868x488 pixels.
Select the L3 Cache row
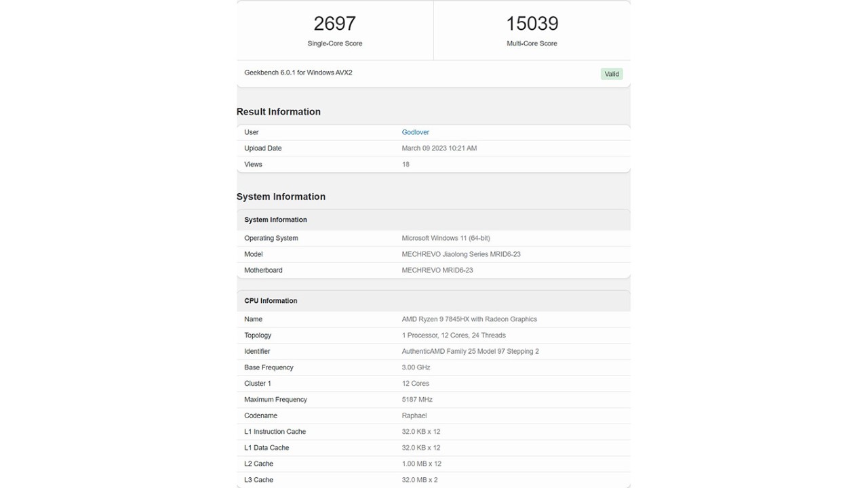click(420, 479)
